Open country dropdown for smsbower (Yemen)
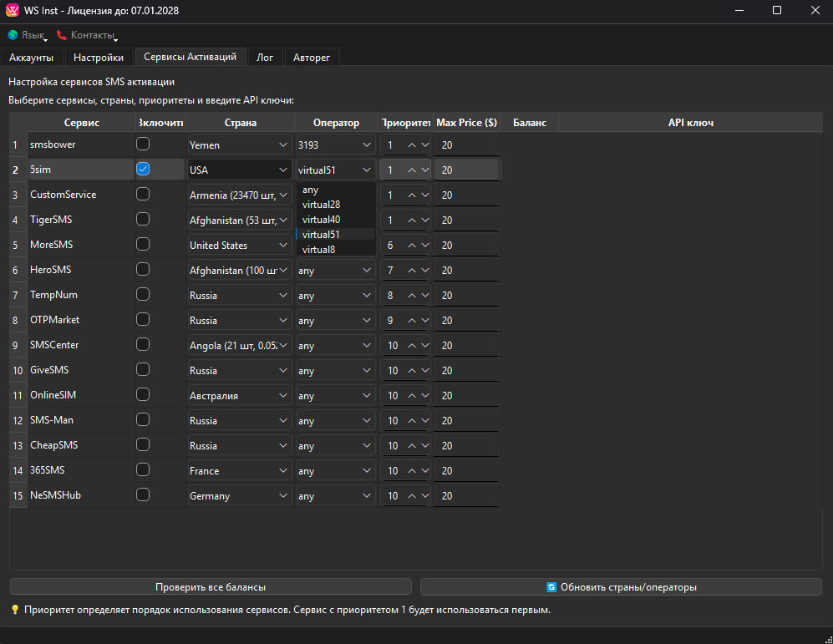 239,145
